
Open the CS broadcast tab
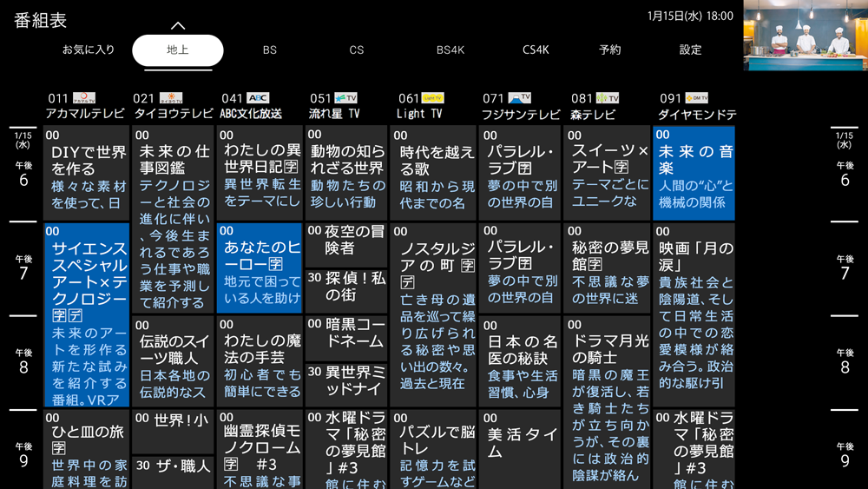coord(357,50)
